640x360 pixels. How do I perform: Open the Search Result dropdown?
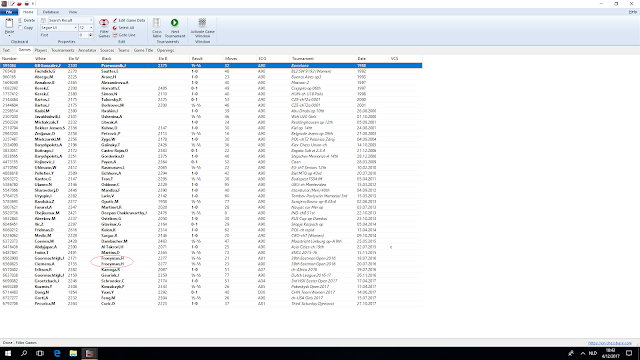point(91,20)
